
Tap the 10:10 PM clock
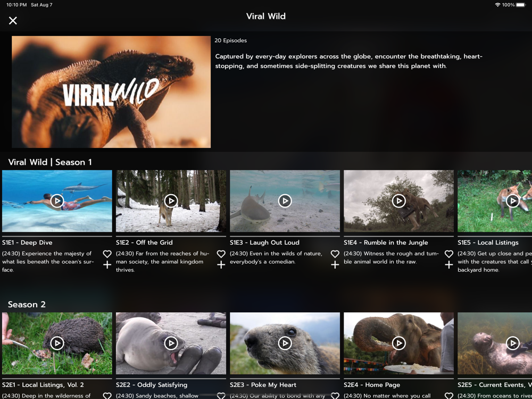click(16, 5)
